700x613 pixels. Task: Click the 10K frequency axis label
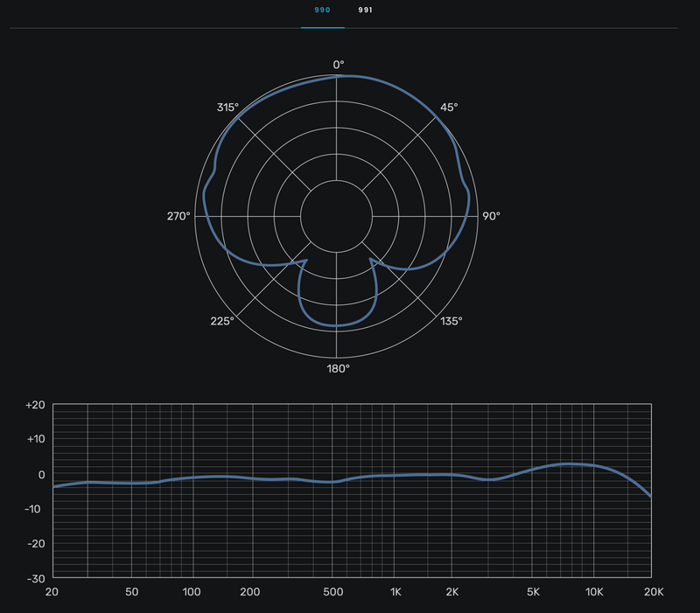[x=593, y=592]
